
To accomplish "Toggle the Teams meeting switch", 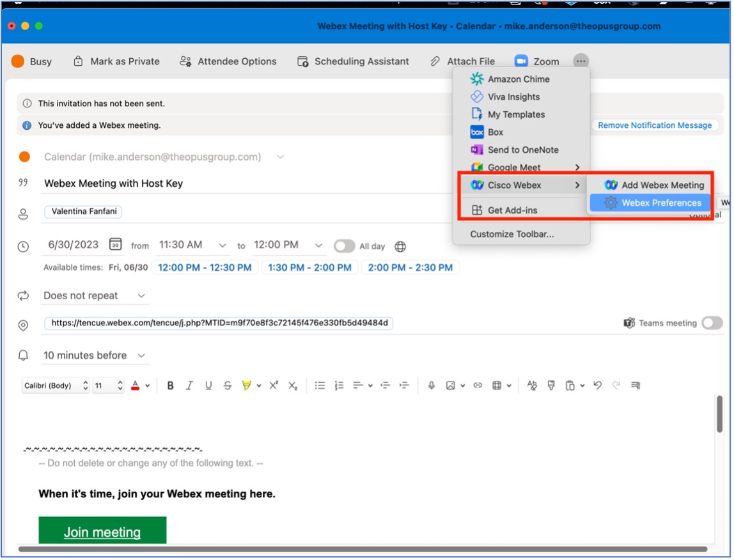I will click(x=712, y=323).
